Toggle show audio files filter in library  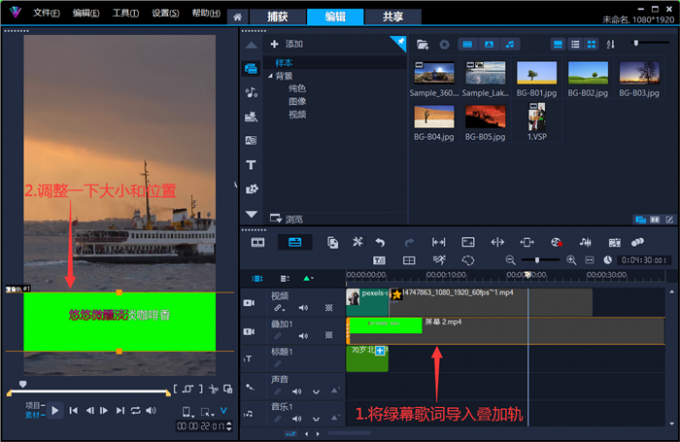click(510, 44)
